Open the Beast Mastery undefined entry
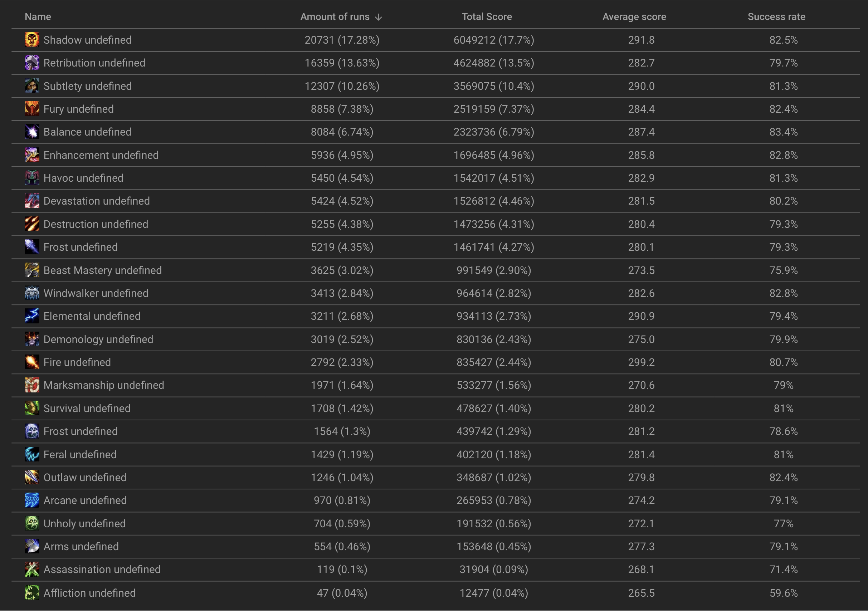 pyautogui.click(x=102, y=270)
